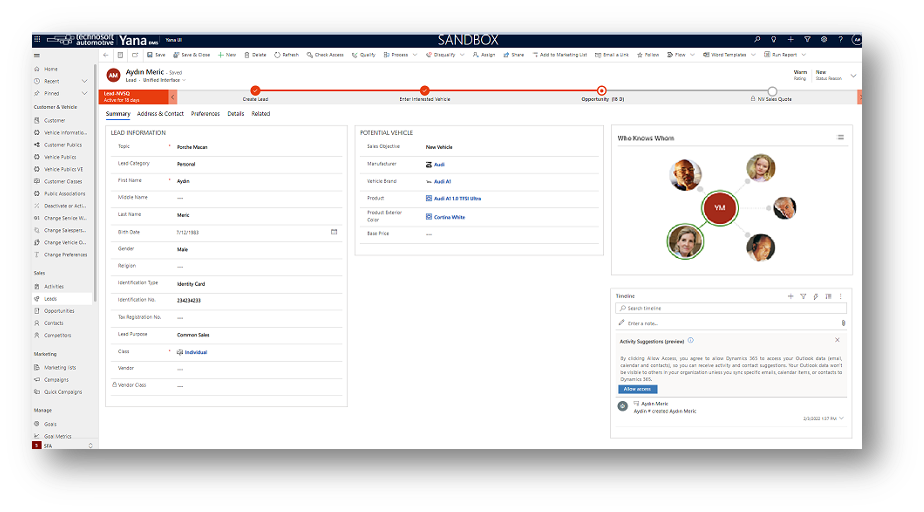Select the Opportunity stage on process bar

(601, 91)
